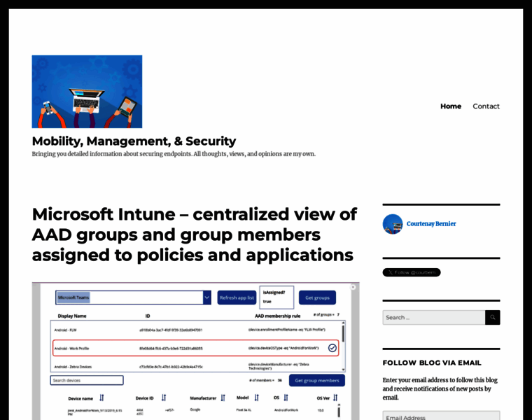Click the Display Name column header
This screenshot has width=532, height=420.
tap(72, 316)
